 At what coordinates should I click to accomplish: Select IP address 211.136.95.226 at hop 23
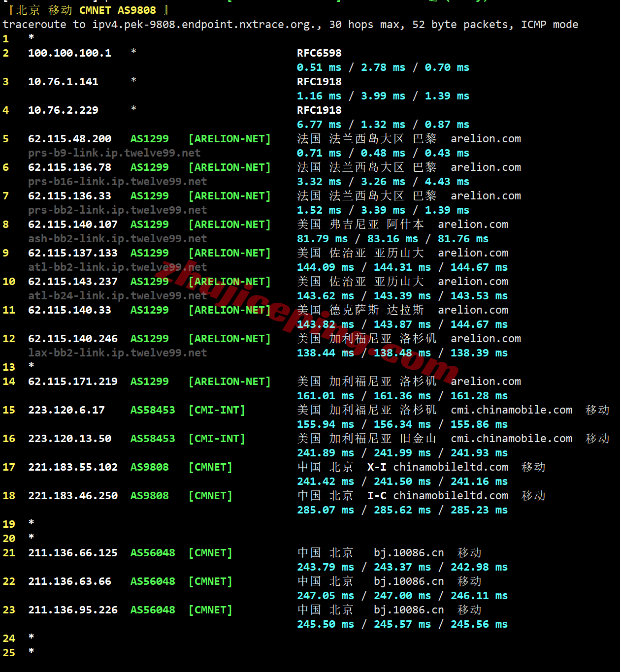click(73, 610)
